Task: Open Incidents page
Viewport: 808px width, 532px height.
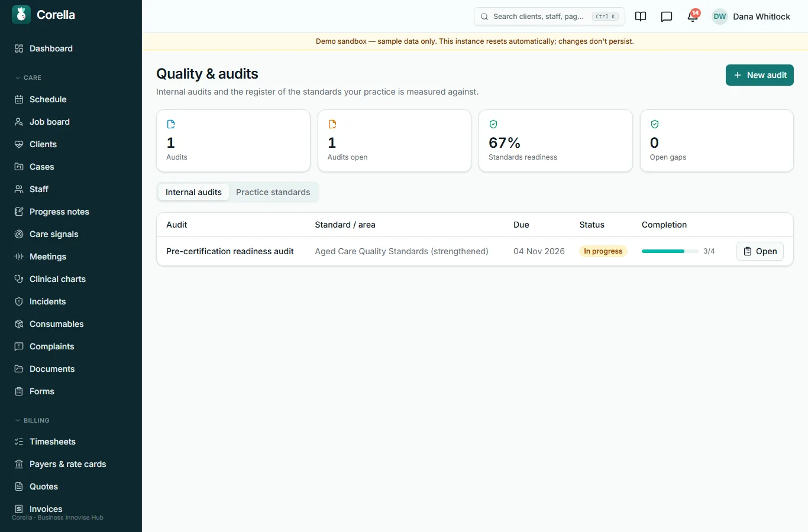Action: tap(71, 301)
